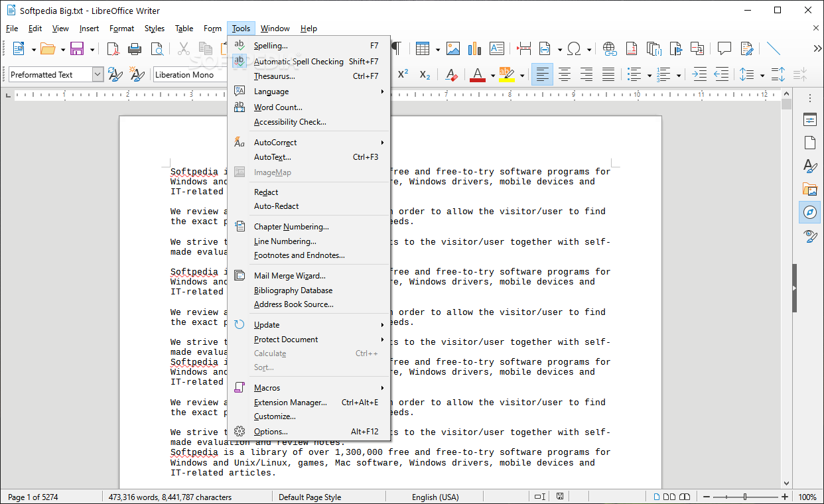Expand the AutoCorrect submenu

[x=309, y=143]
